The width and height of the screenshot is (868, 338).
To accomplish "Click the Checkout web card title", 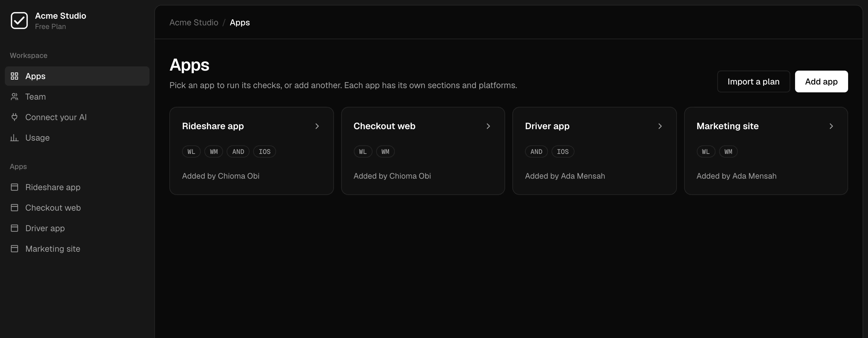I will [385, 126].
